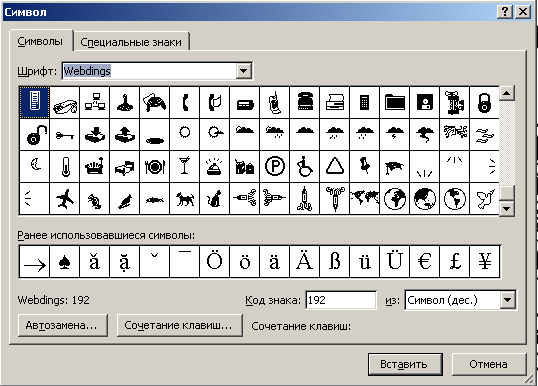The height and width of the screenshot is (386, 538).
Task: Select the thermometer symbol
Action: pyautogui.click(x=65, y=167)
